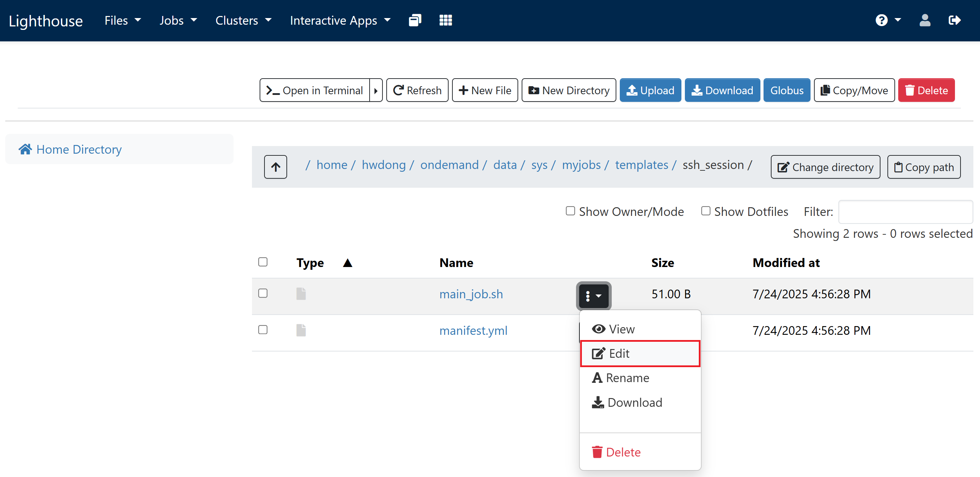Expand the Files navbar dropdown
Image resolution: width=980 pixels, height=477 pixels.
[122, 20]
